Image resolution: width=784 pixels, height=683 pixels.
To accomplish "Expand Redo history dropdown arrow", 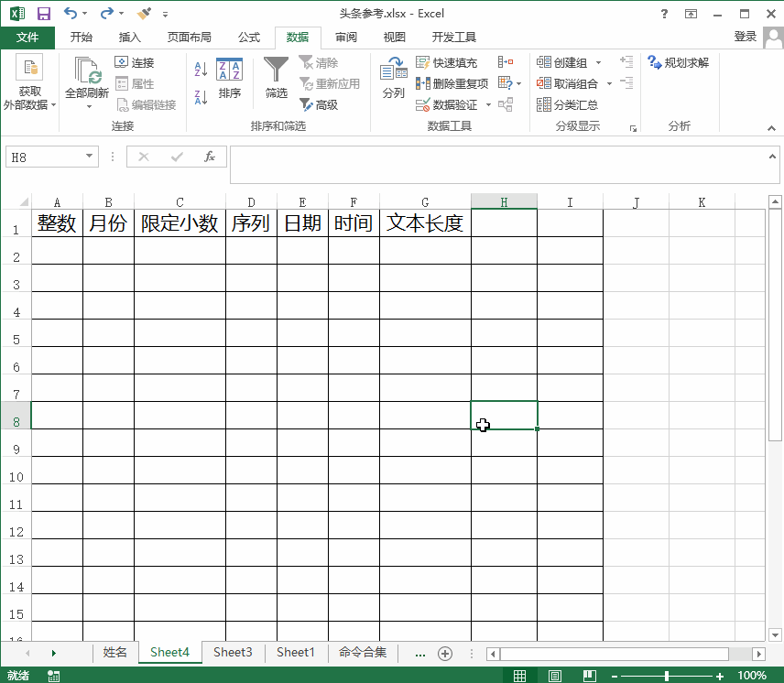I will click(x=122, y=14).
